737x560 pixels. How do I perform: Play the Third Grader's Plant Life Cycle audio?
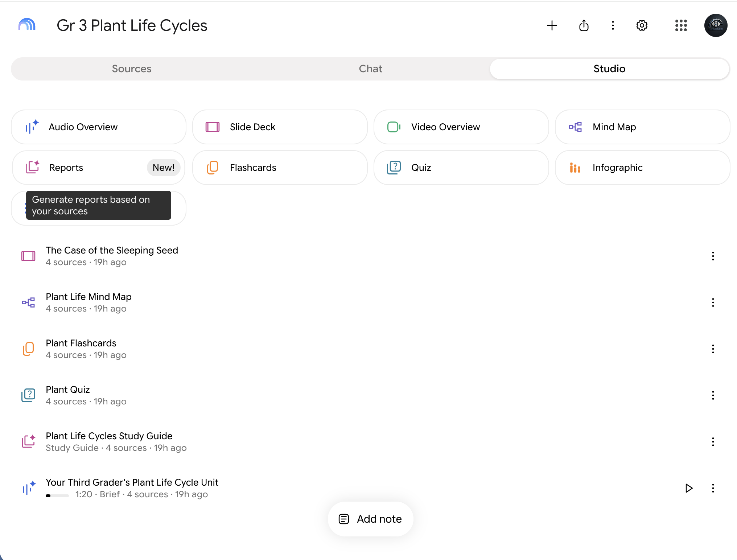pyautogui.click(x=689, y=488)
